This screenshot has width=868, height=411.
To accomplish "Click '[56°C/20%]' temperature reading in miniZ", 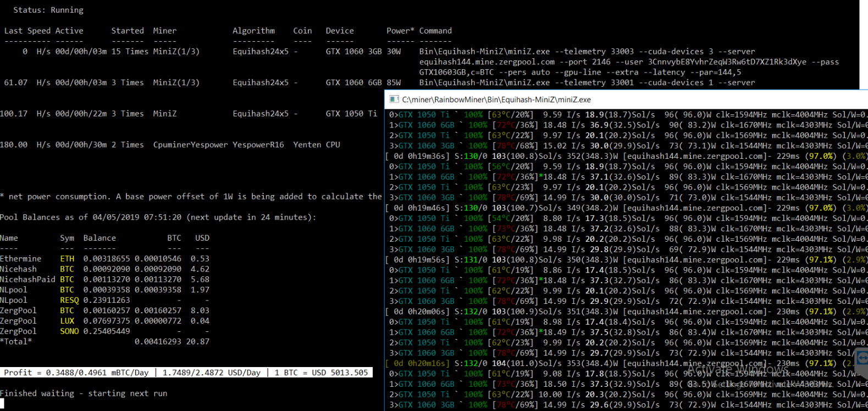I will click(511, 166).
